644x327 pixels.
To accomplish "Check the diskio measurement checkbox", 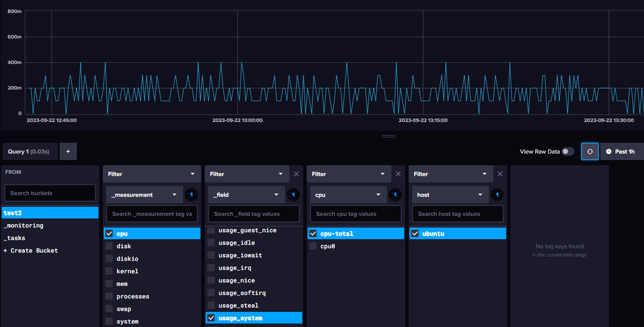I will 109,259.
